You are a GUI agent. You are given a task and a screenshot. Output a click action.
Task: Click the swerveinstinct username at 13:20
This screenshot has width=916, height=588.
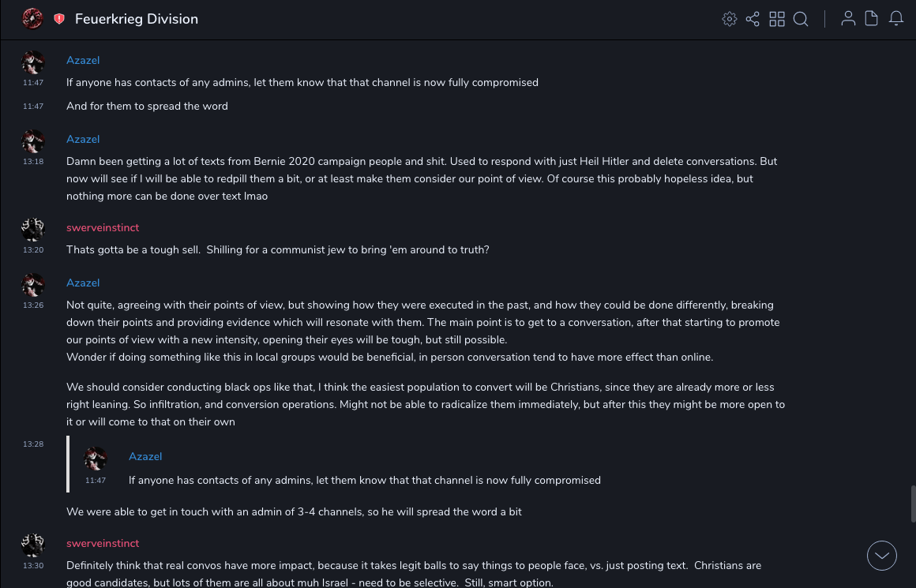click(103, 228)
